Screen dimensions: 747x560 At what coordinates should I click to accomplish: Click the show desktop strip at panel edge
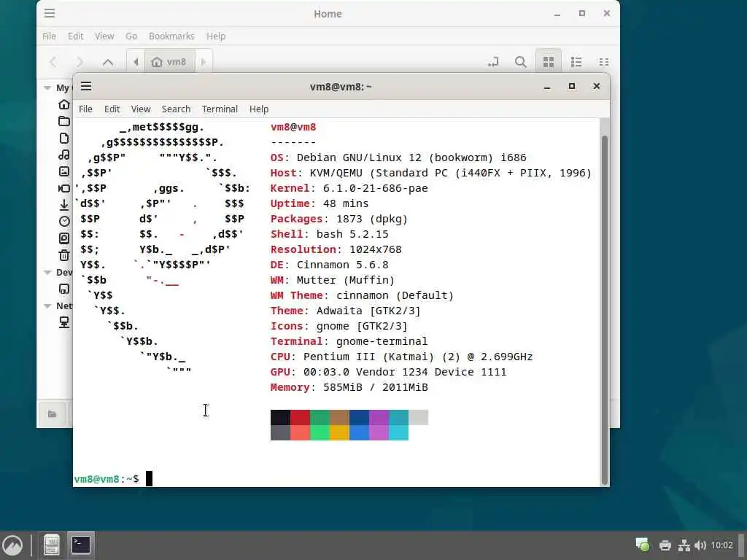[x=741, y=545]
